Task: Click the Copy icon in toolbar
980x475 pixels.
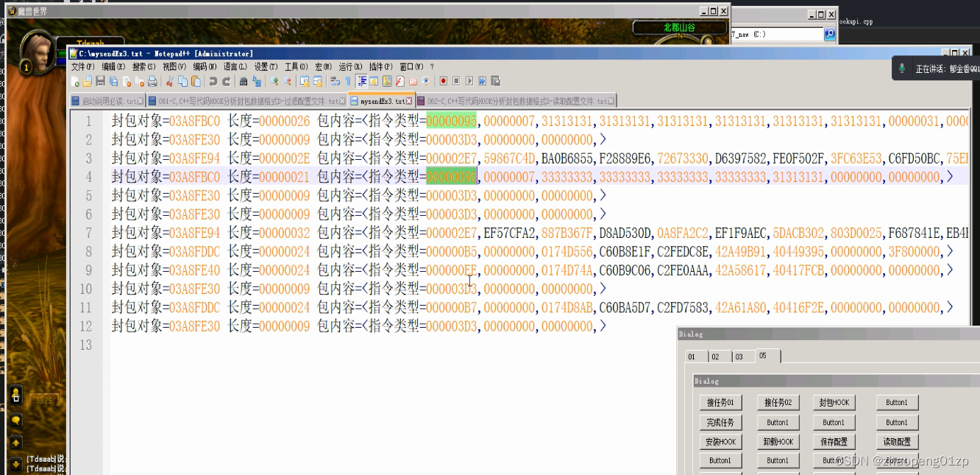Action: [182, 81]
